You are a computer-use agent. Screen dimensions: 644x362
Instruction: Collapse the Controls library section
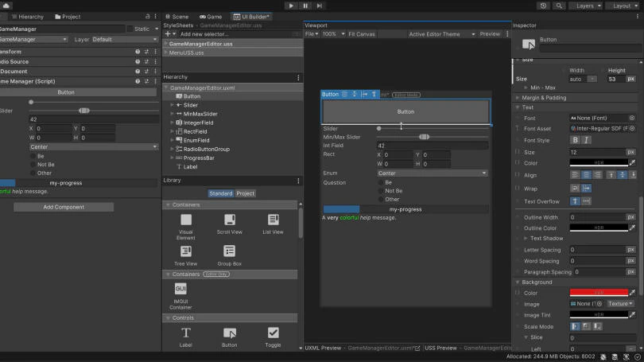pyautogui.click(x=168, y=318)
